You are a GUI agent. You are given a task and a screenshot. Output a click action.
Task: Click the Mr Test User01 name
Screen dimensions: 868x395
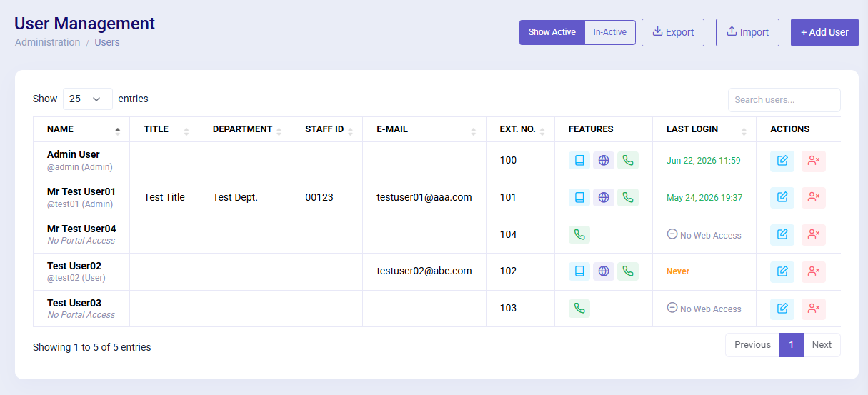81,191
